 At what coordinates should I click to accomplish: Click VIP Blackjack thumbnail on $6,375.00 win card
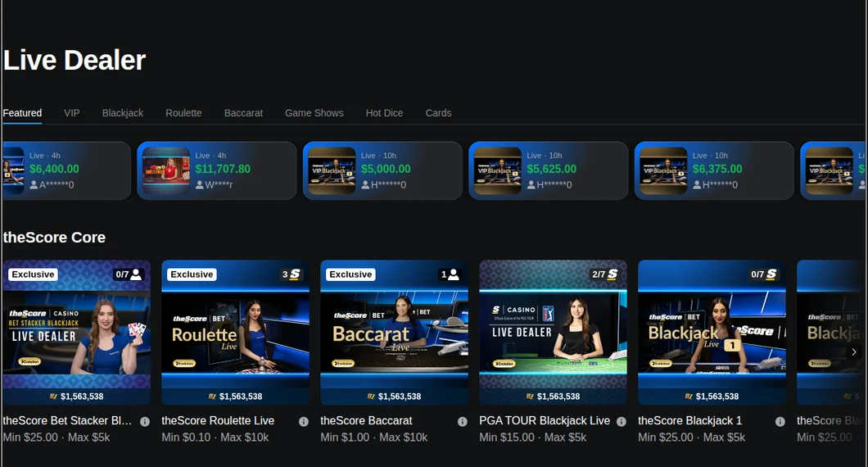tap(663, 170)
